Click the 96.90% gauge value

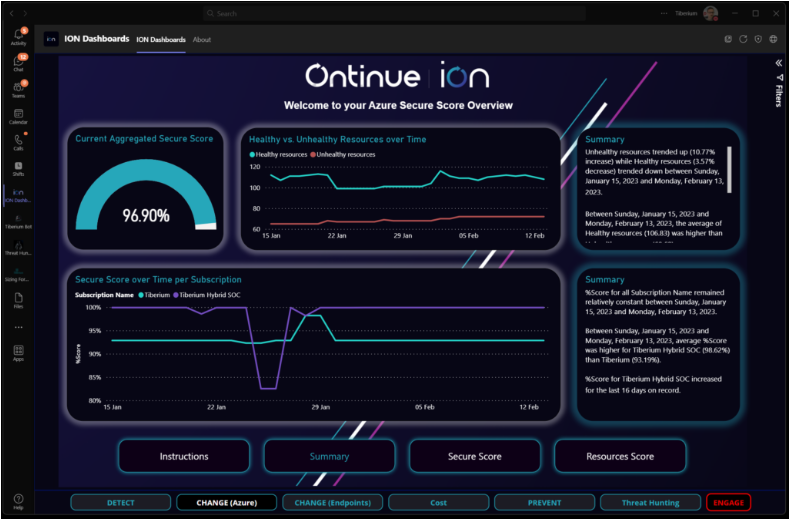point(146,216)
